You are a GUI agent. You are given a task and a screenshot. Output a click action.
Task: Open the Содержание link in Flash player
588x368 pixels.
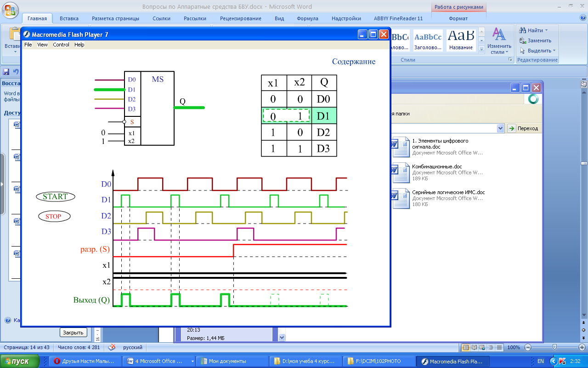354,62
